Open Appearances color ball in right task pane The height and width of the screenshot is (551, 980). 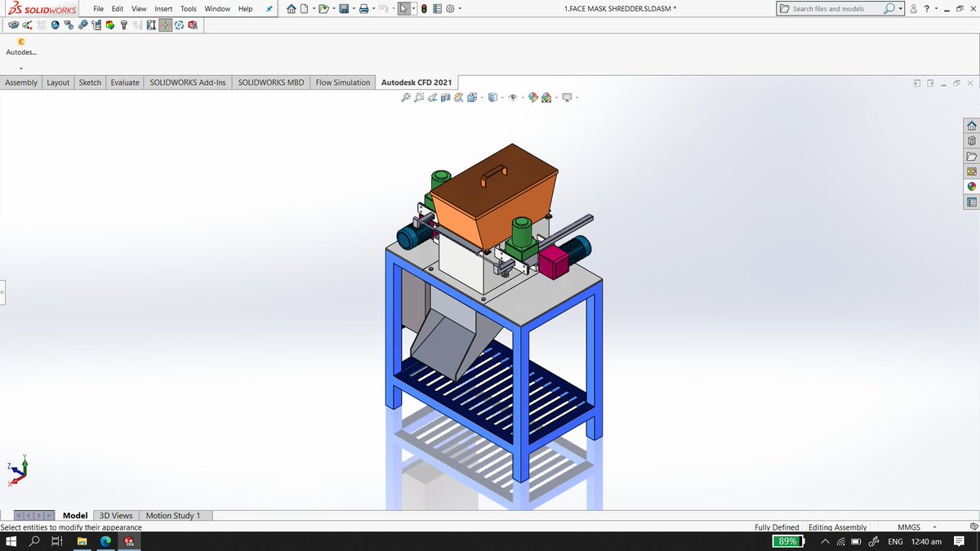972,187
